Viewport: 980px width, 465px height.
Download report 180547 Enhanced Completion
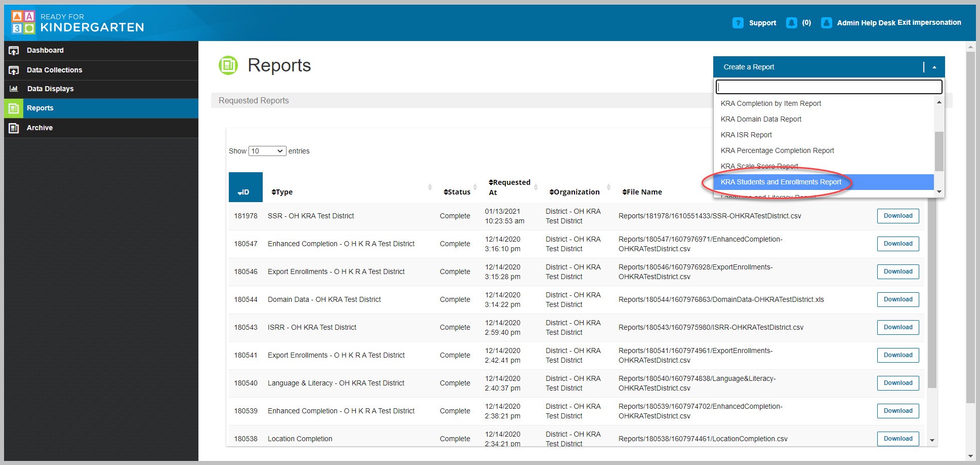pyautogui.click(x=898, y=244)
